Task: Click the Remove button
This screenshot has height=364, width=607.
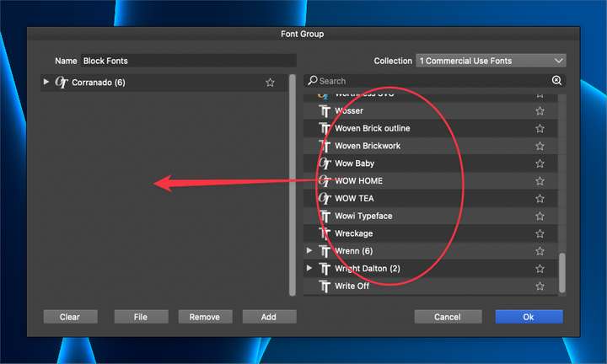Action: pyautogui.click(x=205, y=317)
